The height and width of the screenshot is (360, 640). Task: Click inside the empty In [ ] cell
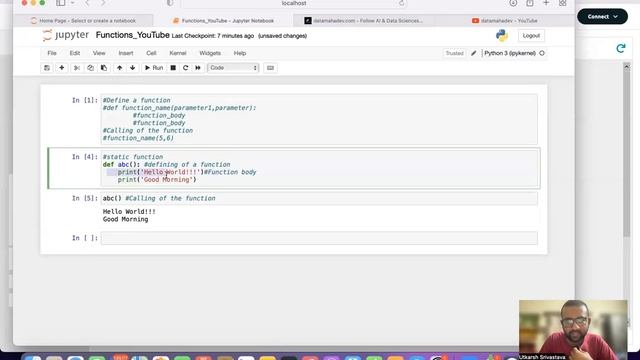pyautogui.click(x=319, y=238)
